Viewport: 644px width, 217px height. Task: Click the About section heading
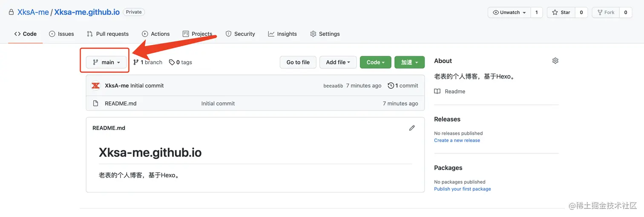[443, 61]
